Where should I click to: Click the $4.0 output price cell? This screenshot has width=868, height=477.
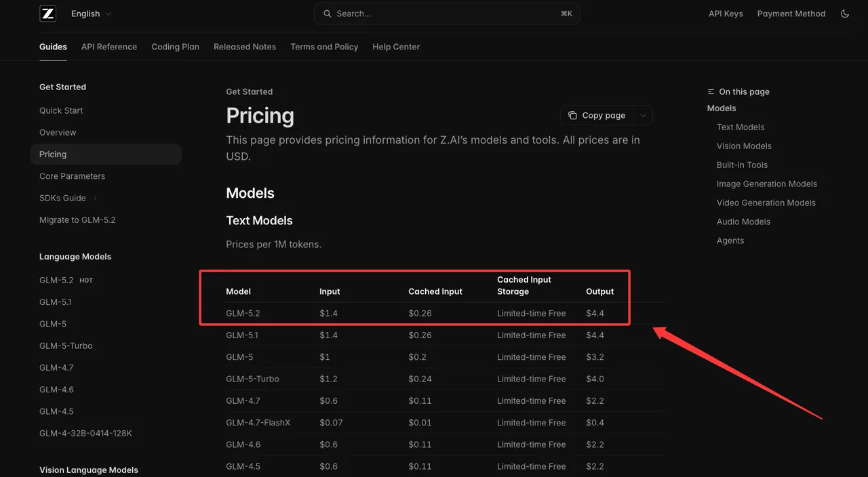(595, 379)
